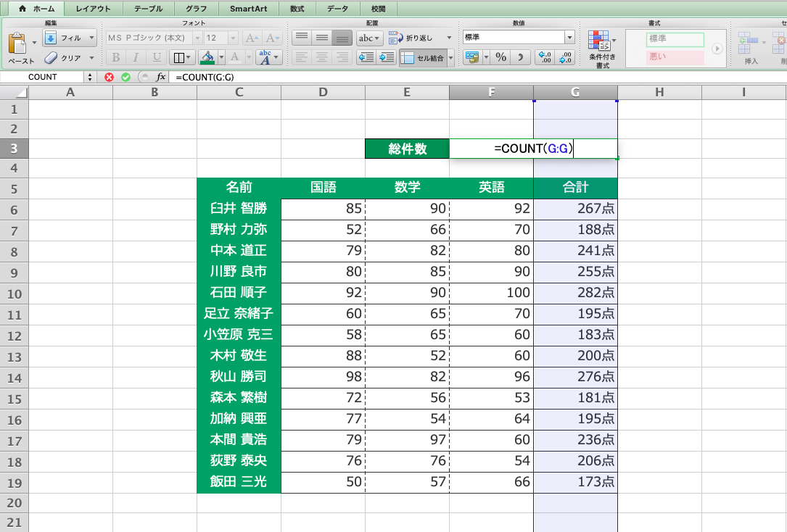Click the increase font size icon
Image resolution: width=787 pixels, height=532 pixels.
point(251,38)
